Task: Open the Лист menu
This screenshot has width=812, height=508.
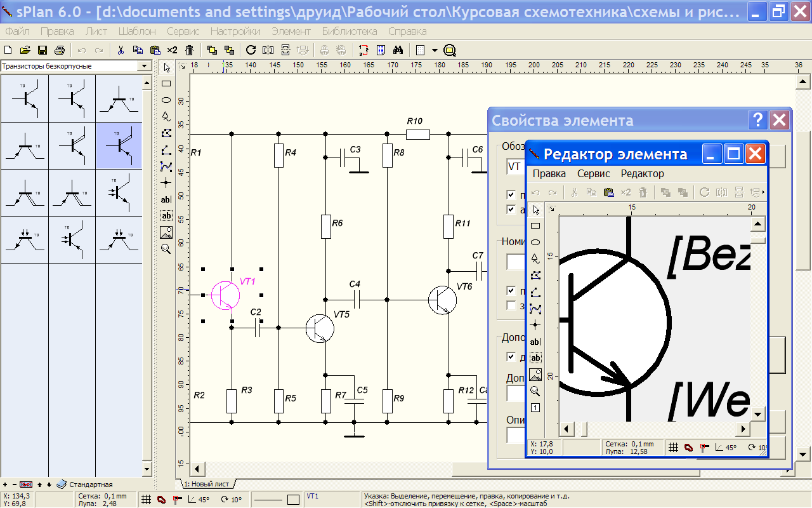Action: coord(96,31)
